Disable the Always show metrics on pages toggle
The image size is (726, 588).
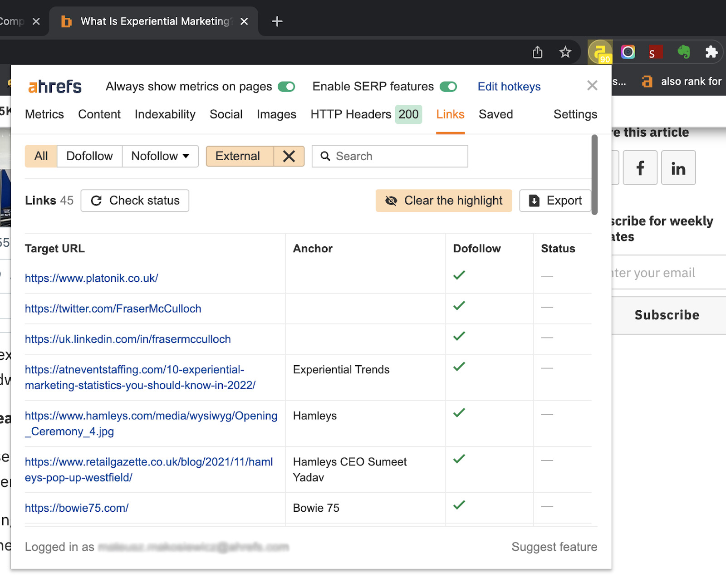286,86
